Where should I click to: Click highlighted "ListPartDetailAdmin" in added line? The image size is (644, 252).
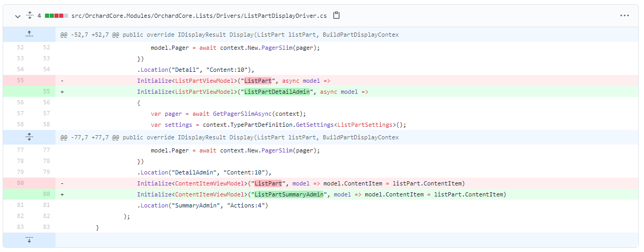pyautogui.click(x=277, y=92)
